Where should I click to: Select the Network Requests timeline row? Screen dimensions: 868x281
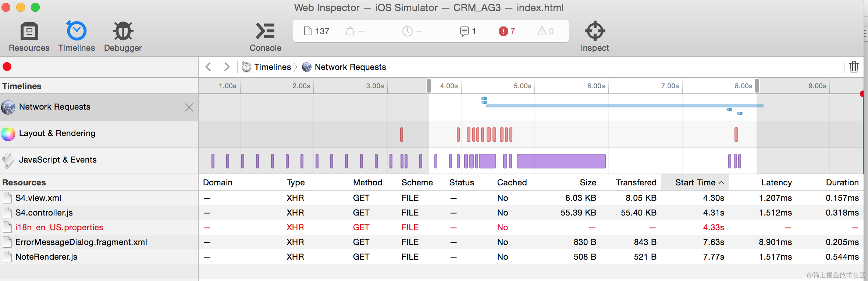click(99, 107)
